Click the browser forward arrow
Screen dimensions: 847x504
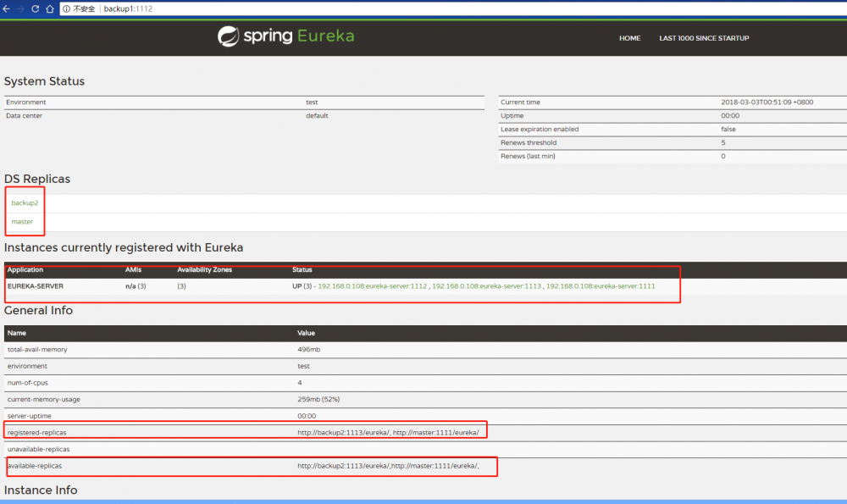tap(21, 8)
